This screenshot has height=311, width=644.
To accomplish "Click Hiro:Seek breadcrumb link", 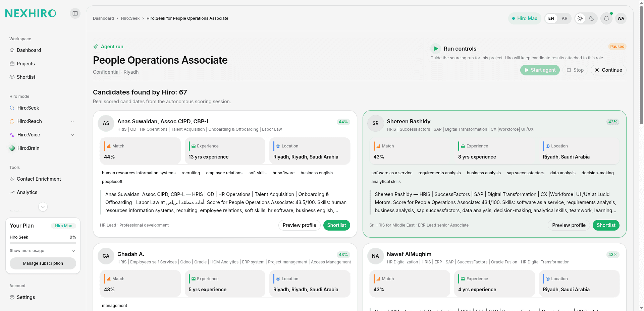I will click(130, 18).
